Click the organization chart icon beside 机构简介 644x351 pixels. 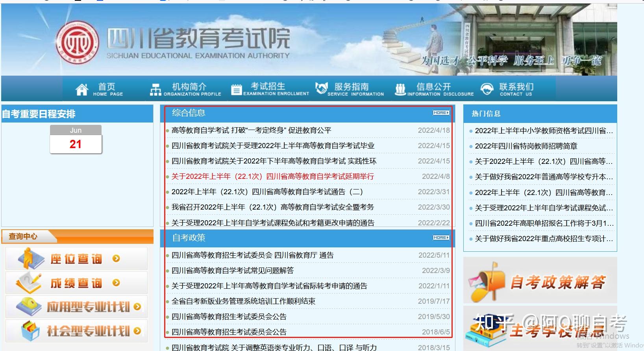coord(155,90)
